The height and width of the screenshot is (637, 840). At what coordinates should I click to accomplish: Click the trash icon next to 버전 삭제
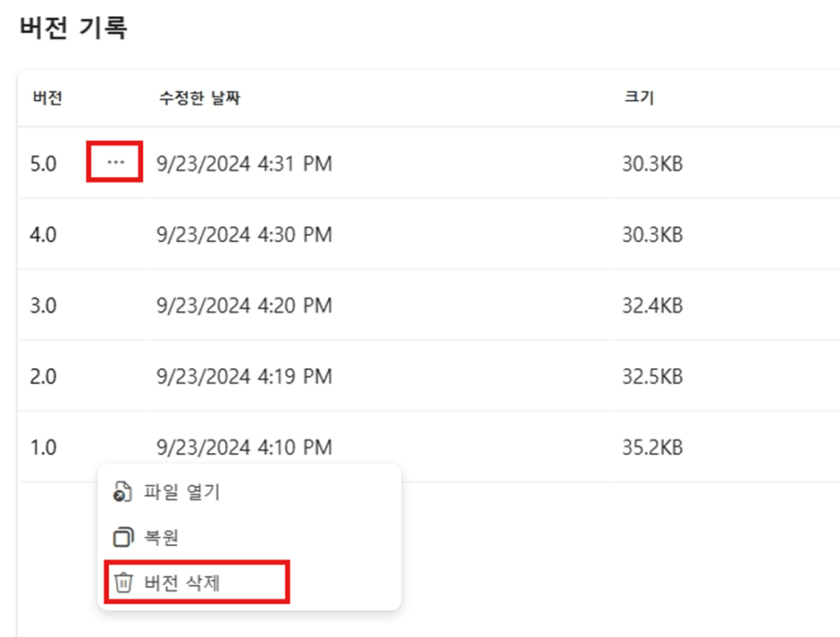pyautogui.click(x=123, y=583)
